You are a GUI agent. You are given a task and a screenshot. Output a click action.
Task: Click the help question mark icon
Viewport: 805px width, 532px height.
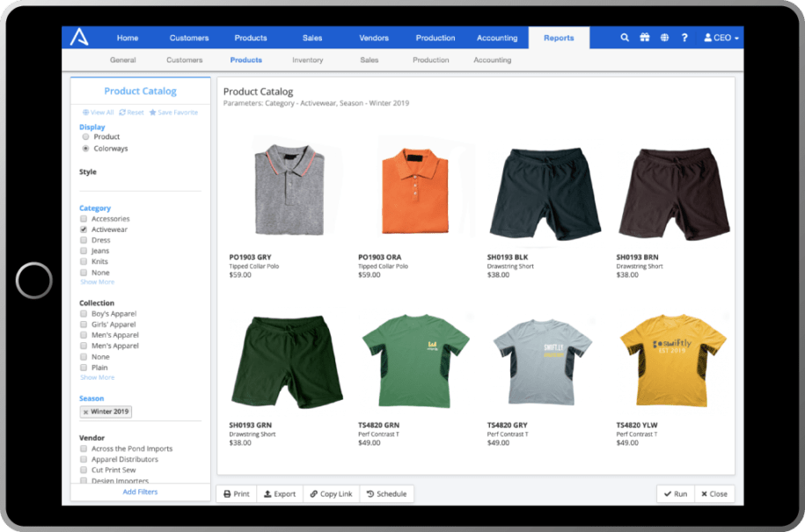tap(684, 38)
